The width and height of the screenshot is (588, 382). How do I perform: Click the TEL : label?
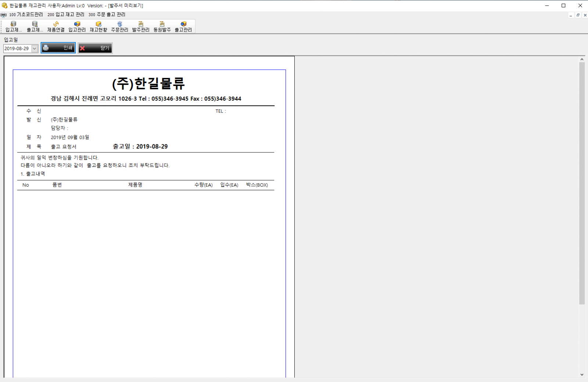click(x=221, y=111)
